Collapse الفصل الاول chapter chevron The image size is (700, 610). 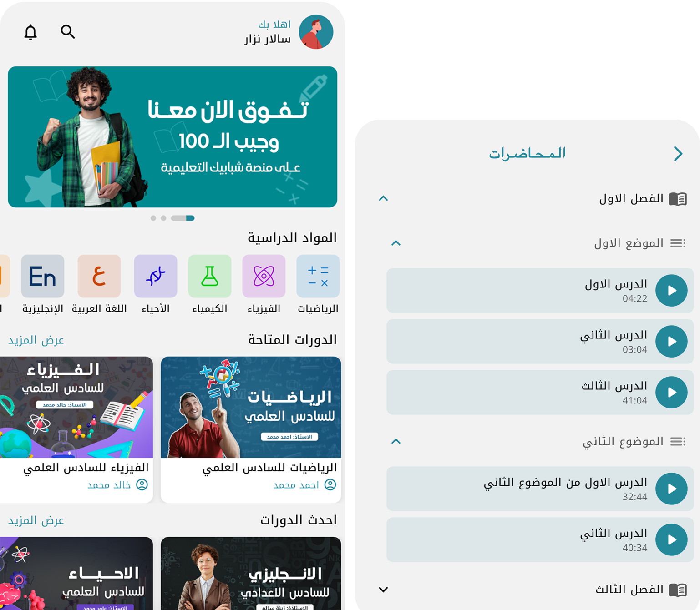[383, 198]
